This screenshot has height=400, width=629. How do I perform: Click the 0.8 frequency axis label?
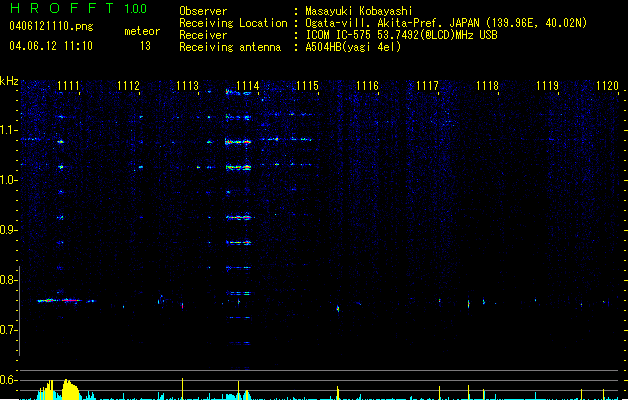pos(8,280)
